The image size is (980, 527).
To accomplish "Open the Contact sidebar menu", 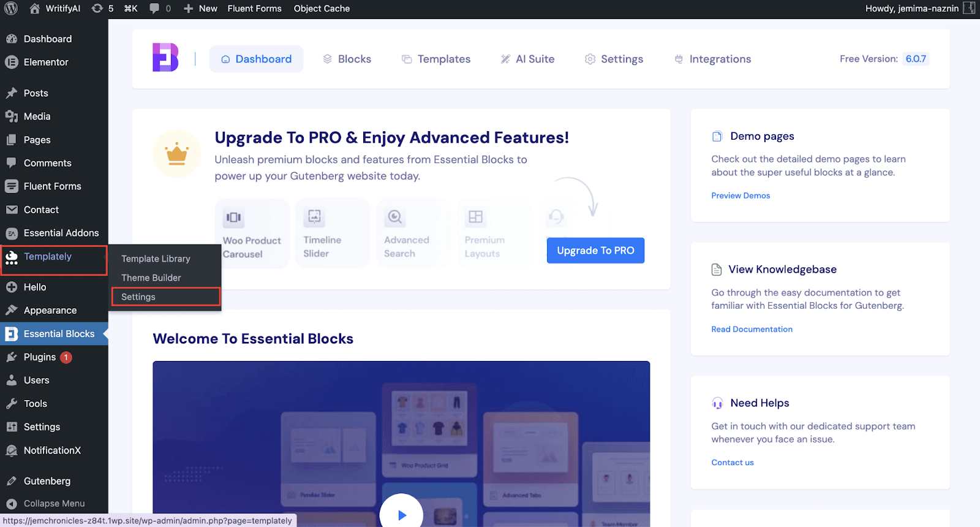I will tap(54, 210).
